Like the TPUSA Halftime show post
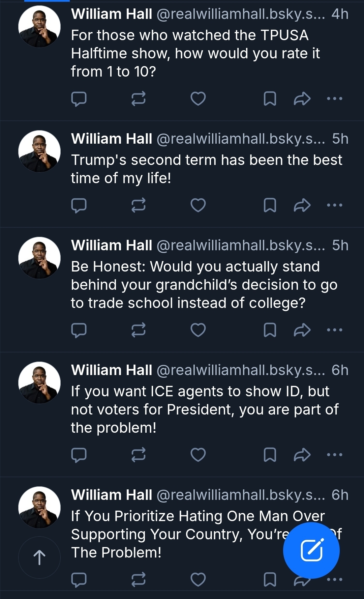Viewport: 364px width, 599px height. click(198, 99)
